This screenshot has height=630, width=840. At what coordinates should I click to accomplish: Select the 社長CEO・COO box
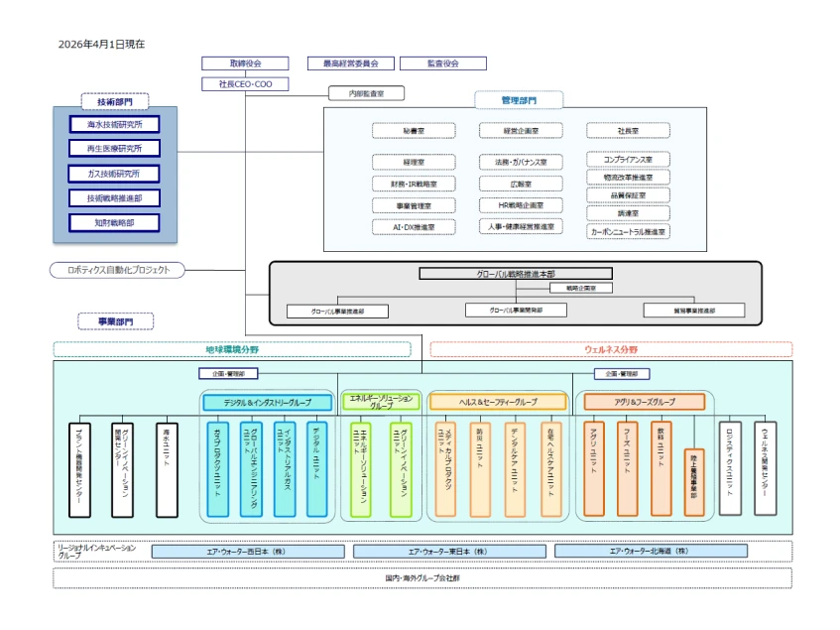point(245,84)
